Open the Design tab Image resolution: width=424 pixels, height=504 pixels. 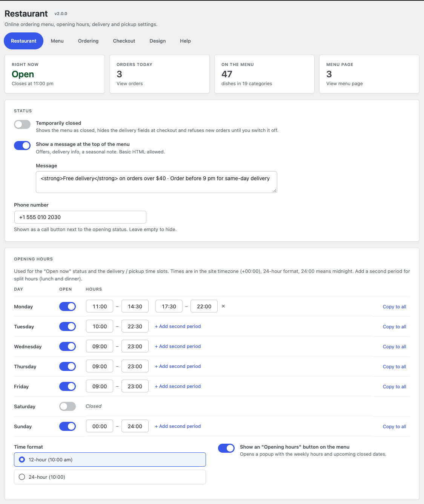(158, 41)
